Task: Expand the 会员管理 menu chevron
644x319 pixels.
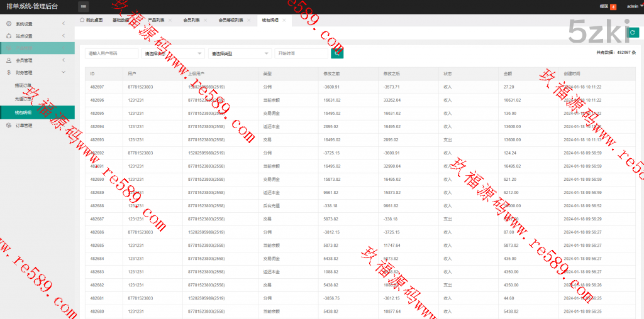Action: (64, 60)
